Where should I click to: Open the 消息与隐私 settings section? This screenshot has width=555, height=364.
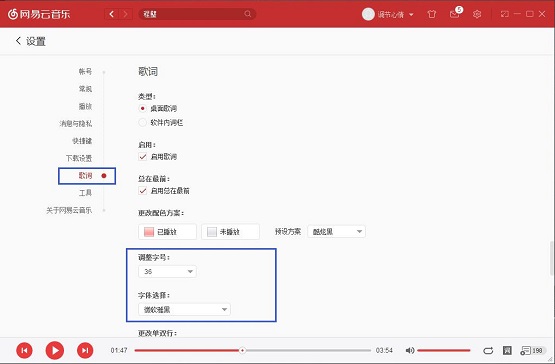tap(76, 124)
